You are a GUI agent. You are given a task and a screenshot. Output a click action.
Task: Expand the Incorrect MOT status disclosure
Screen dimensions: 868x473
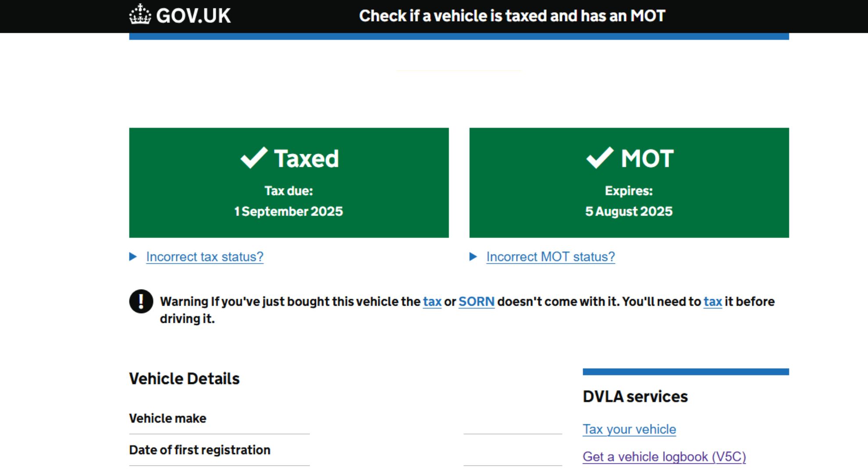pos(550,256)
